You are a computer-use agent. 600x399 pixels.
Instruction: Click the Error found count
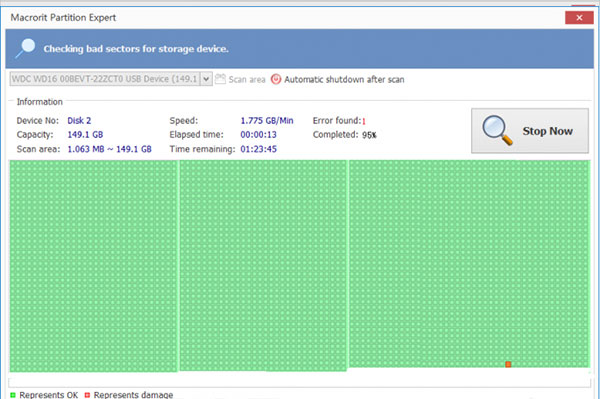coord(364,121)
